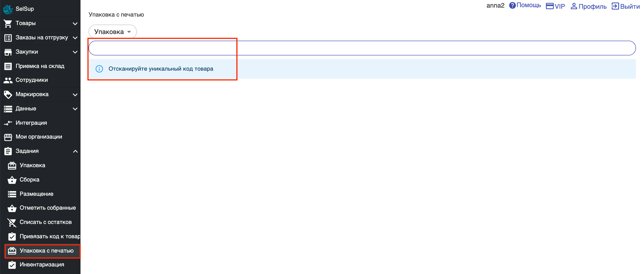The width and height of the screenshot is (644, 274).
Task: Click the basket icon beside Отметить собранные
Action: (12, 208)
